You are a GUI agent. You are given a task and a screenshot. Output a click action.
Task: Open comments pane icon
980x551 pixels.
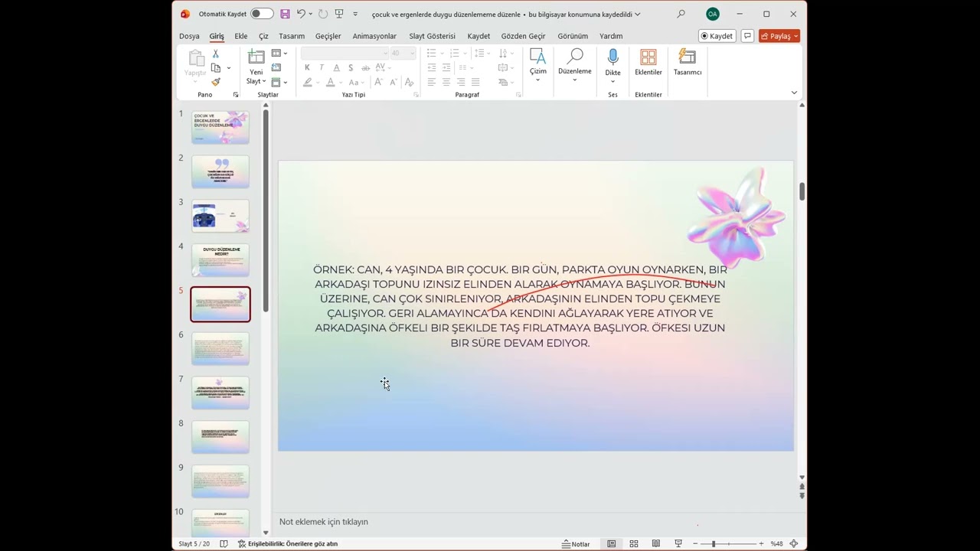point(747,36)
